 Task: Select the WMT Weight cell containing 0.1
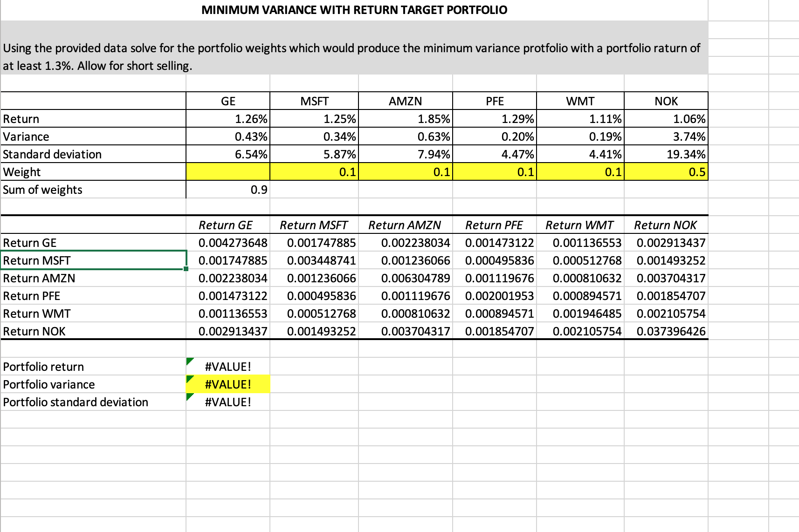580,172
